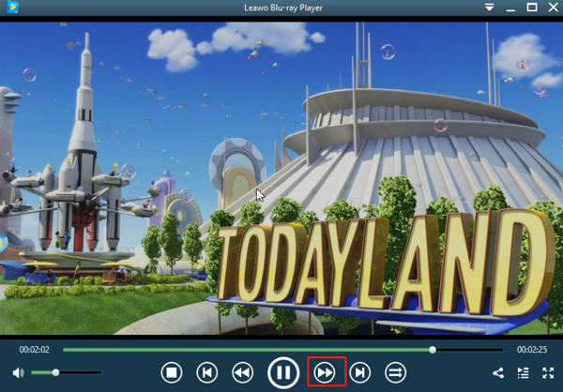
Task: Skip to the next track
Action: click(359, 372)
